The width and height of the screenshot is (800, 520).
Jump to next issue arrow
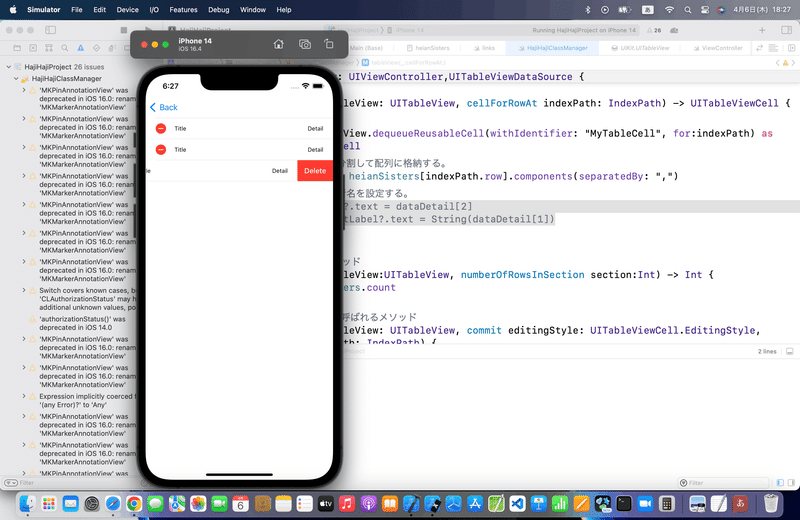click(x=793, y=63)
